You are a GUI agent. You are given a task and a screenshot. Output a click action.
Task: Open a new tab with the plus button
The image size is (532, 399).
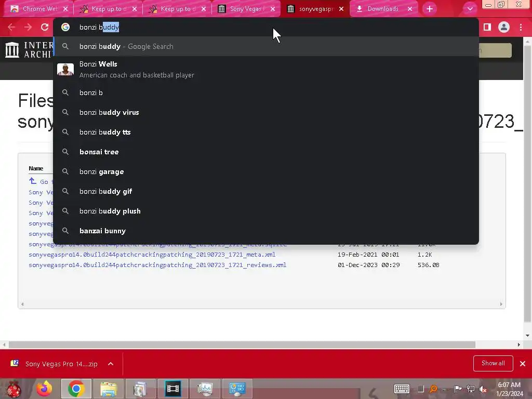point(430,9)
